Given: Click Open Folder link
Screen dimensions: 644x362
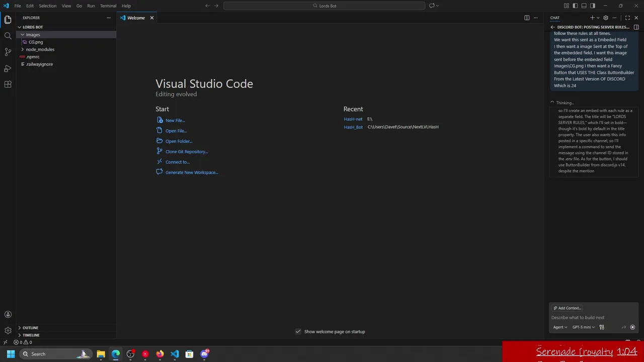Looking at the screenshot, I should click(179, 141).
